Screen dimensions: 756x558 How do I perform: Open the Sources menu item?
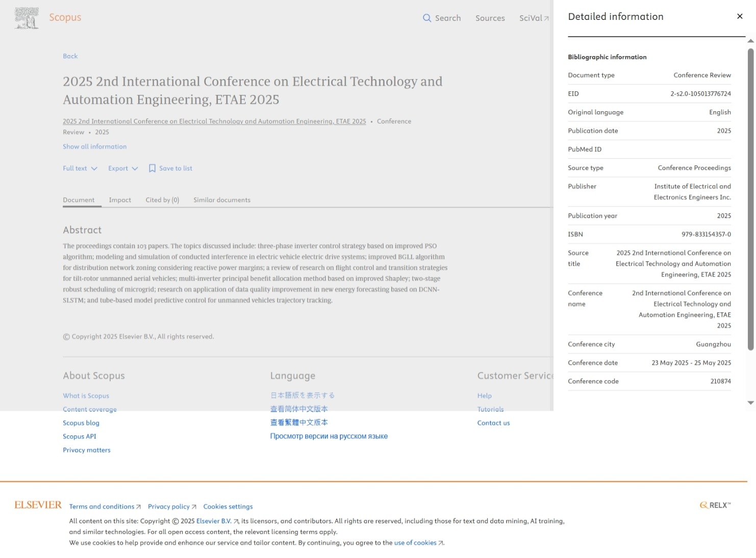point(490,18)
